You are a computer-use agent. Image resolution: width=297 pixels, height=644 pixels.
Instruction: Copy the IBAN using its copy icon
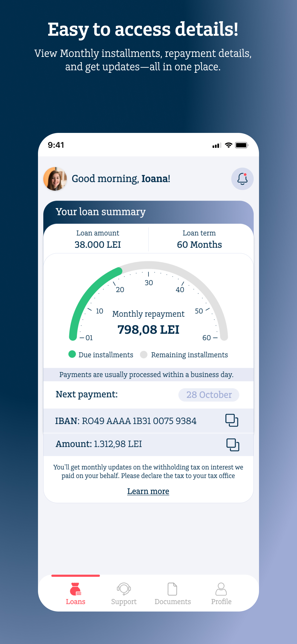pos(232,420)
